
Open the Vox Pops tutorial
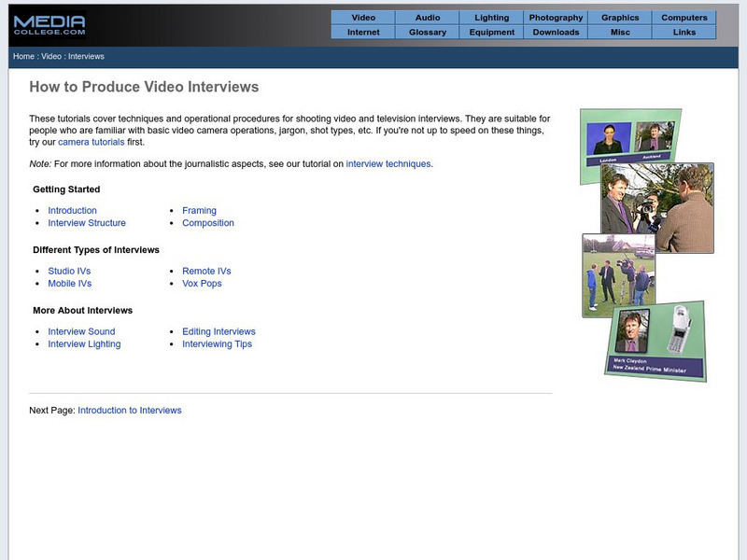click(202, 284)
